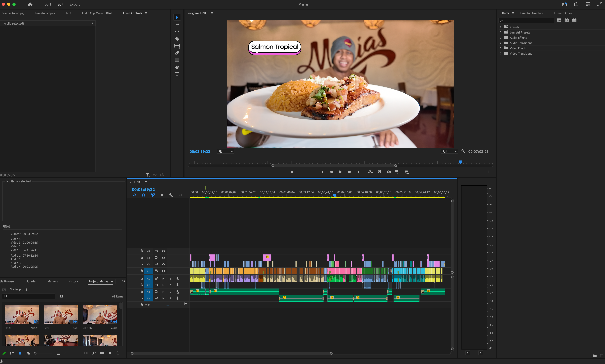Viewport: 605px width, 364px height.
Task: Click Export in the top bar
Action: [x=75, y=4]
